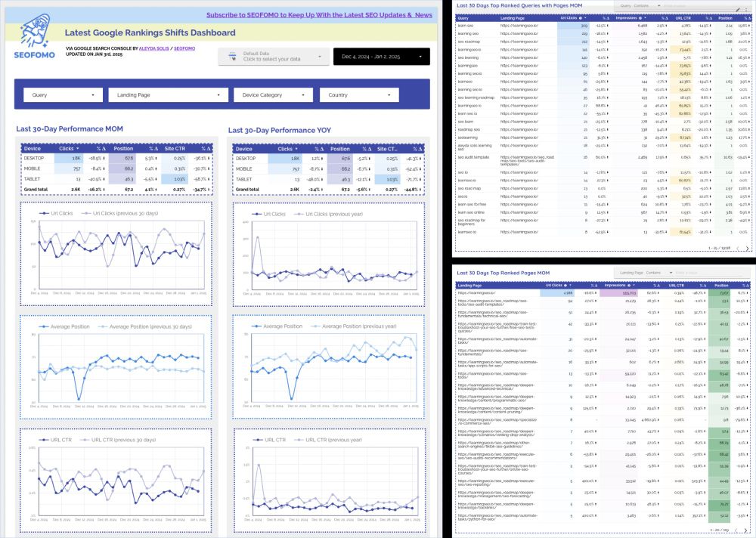Screen dimensions: 756x538
Task: Sort pages table by URL CTR header
Action: [677, 286]
